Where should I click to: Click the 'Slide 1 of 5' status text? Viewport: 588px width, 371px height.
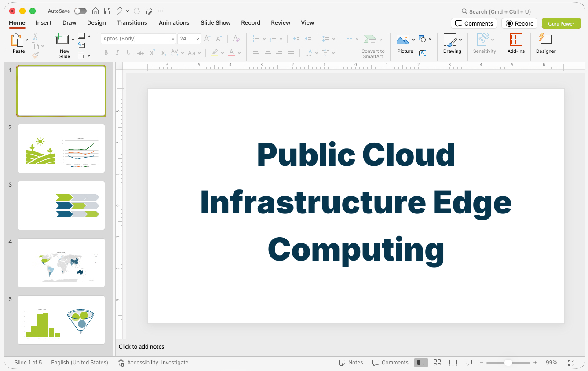(28, 363)
